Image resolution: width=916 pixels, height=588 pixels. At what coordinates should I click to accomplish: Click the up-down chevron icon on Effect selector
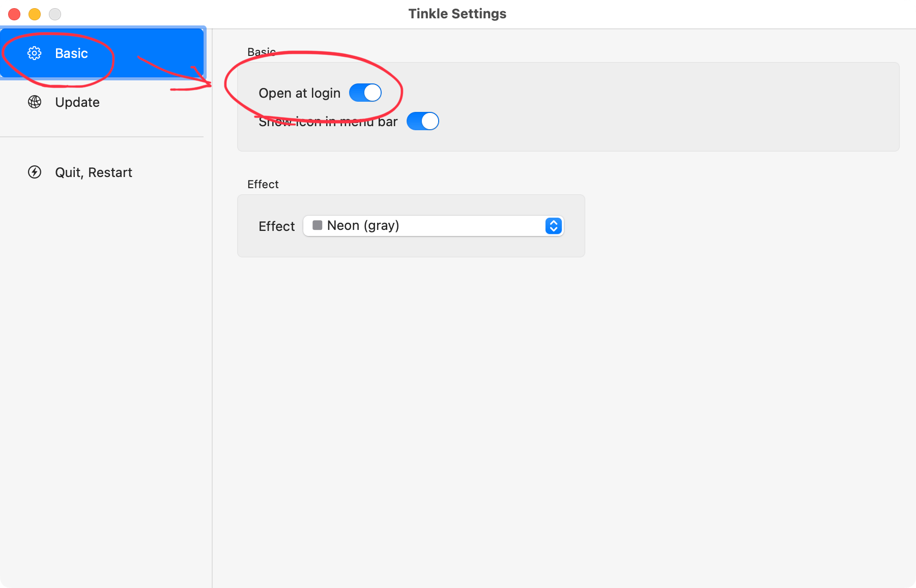tap(553, 225)
